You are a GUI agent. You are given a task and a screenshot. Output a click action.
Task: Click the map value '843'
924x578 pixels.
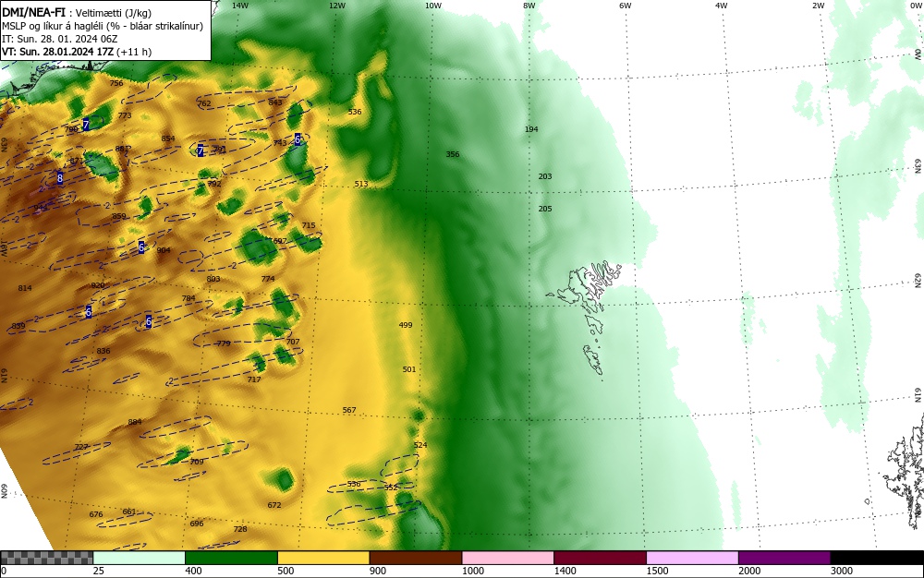click(275, 102)
